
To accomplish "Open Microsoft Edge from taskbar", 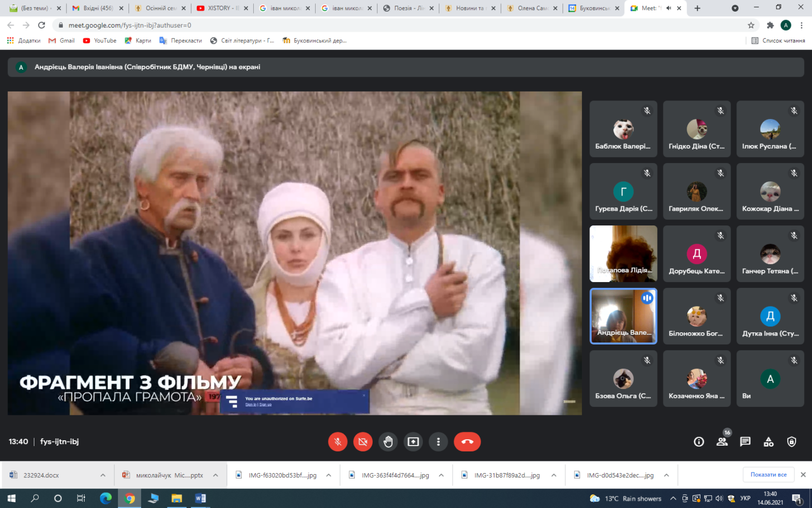I will pos(106,498).
